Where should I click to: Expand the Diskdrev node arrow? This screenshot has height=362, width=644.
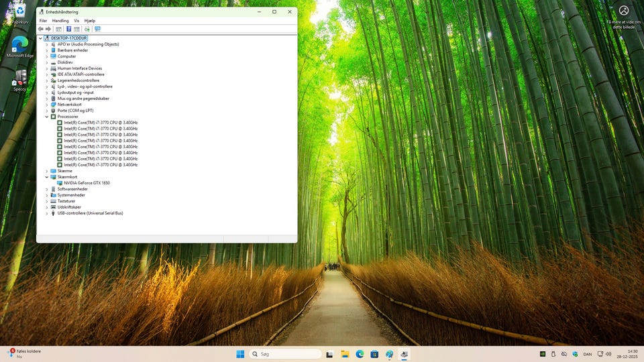47,62
